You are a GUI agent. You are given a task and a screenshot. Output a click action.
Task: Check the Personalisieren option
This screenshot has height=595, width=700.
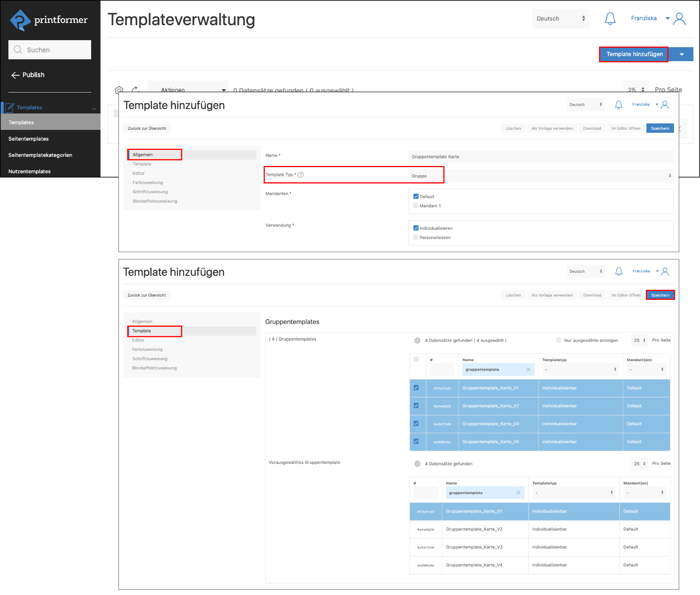(416, 237)
